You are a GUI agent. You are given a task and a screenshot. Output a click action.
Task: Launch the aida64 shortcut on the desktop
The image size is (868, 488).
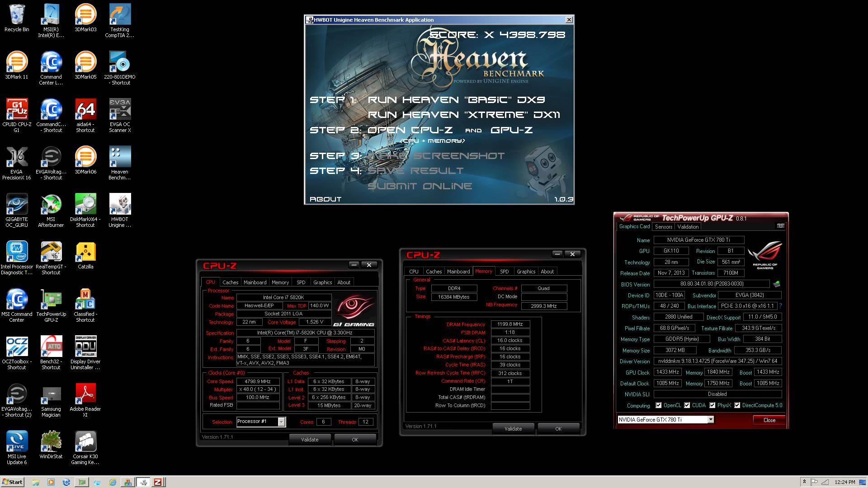tap(85, 115)
